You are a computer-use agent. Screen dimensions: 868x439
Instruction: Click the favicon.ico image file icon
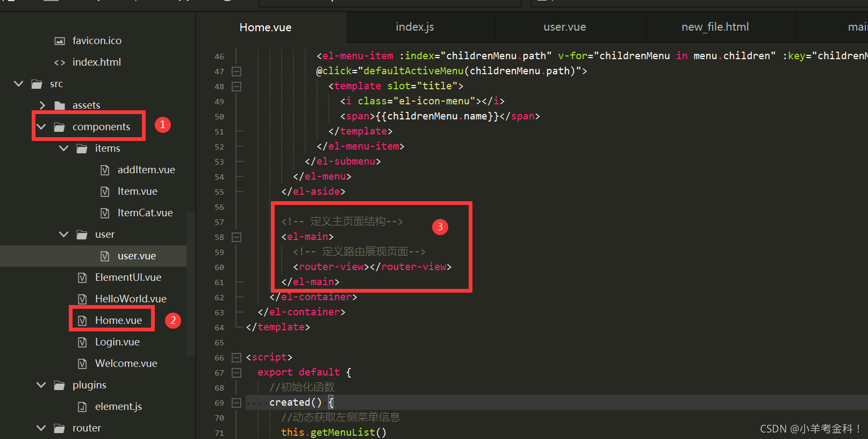point(60,41)
